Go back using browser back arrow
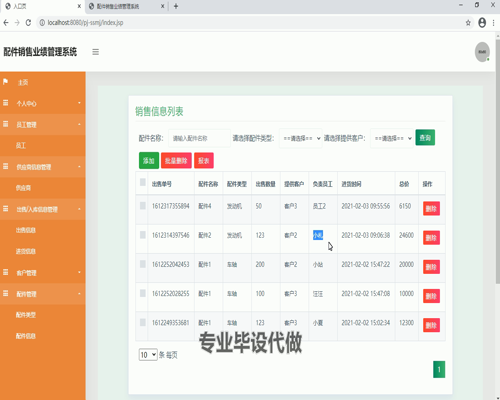Screen dimensions: 500x400 [x=6, y=23]
